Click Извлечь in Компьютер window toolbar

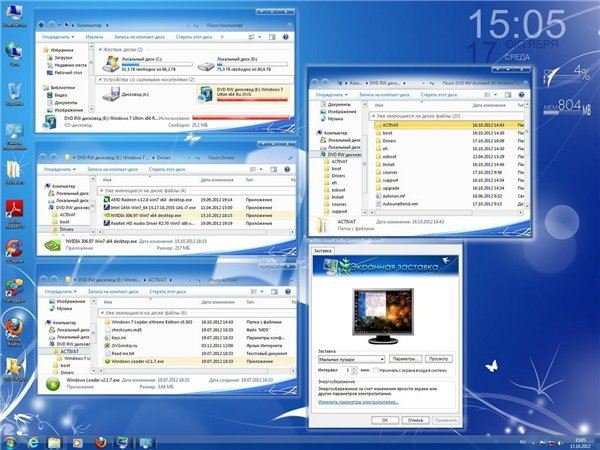(x=94, y=37)
